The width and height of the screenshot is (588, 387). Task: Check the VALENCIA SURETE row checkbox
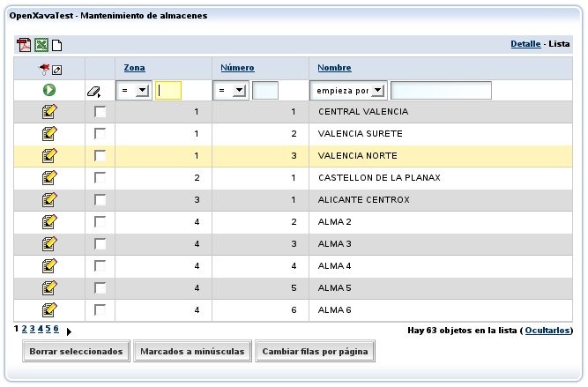pos(100,134)
